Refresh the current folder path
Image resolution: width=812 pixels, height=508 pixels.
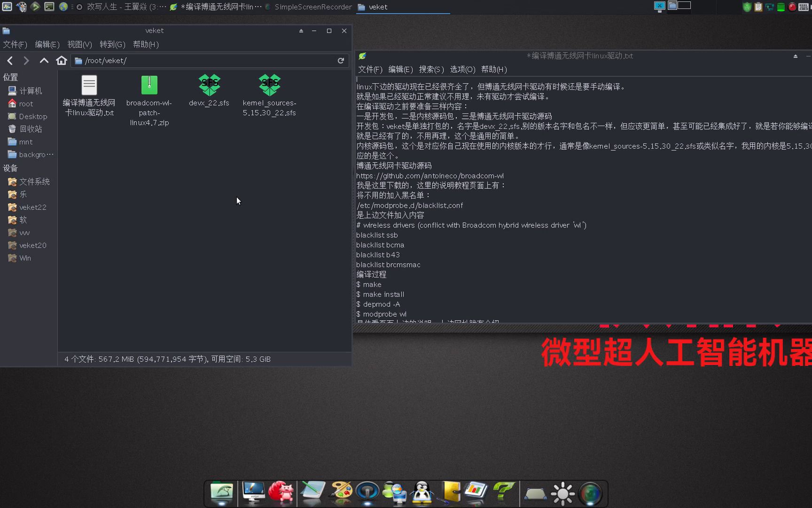point(341,60)
